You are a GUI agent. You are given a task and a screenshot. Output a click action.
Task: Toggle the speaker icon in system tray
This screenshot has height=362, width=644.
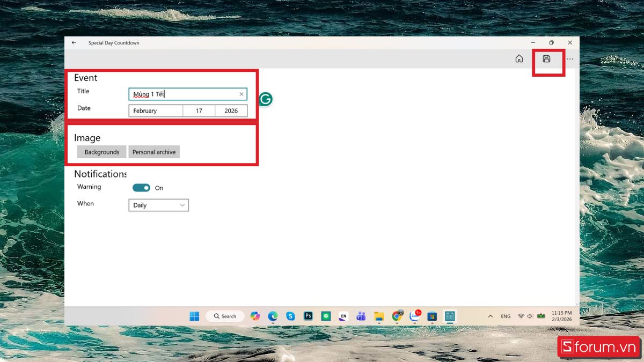(530, 316)
